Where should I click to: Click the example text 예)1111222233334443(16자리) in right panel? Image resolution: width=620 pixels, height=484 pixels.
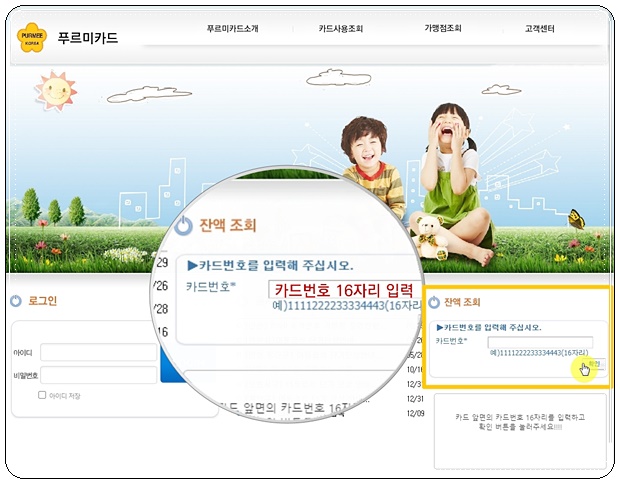tap(539, 353)
